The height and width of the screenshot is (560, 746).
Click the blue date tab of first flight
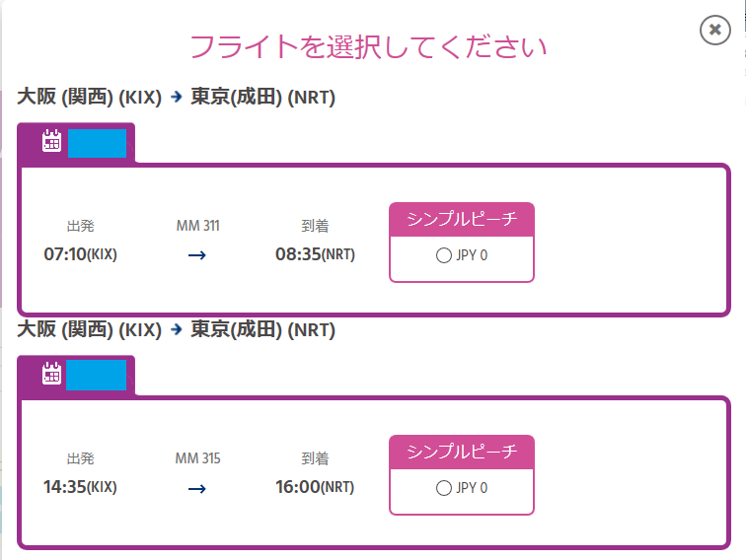(97, 143)
